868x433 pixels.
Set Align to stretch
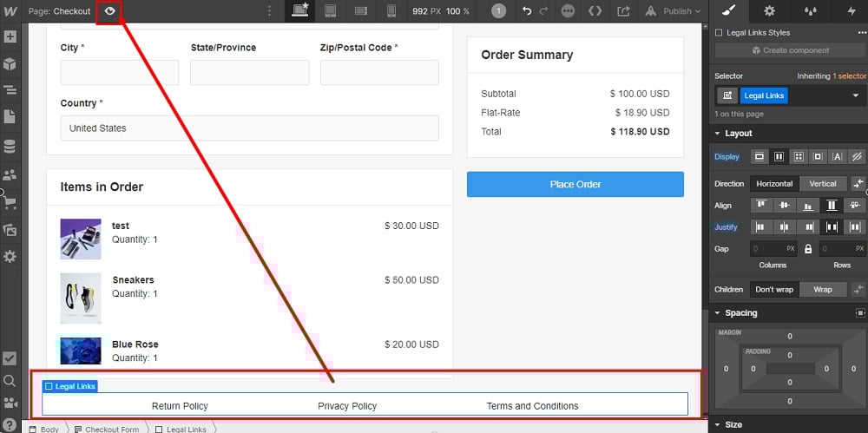[x=831, y=206]
